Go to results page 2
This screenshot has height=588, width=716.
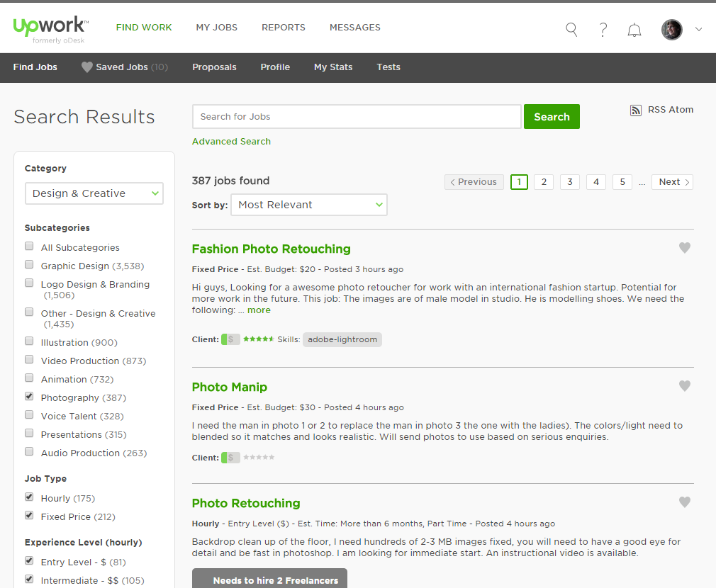click(x=544, y=182)
